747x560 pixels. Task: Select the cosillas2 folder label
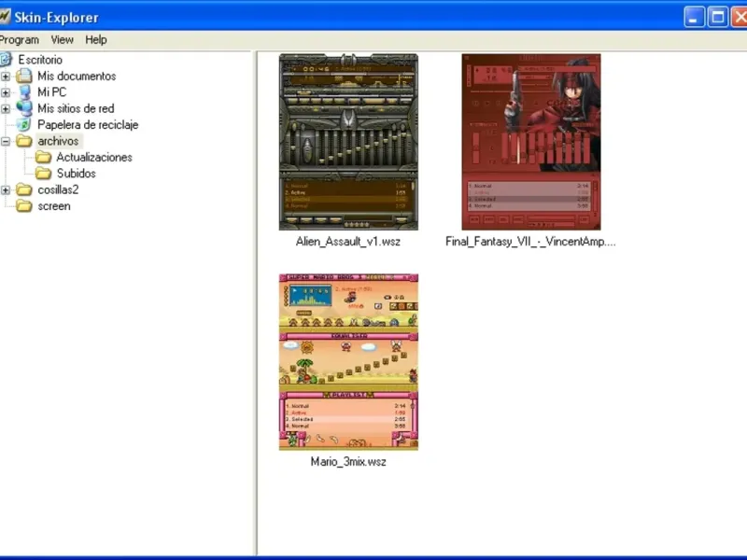click(x=58, y=189)
